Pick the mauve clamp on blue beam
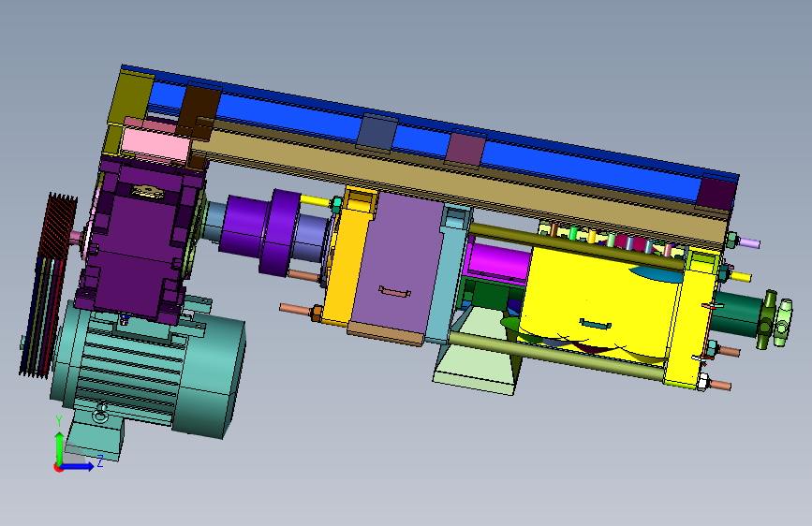 coord(466,149)
